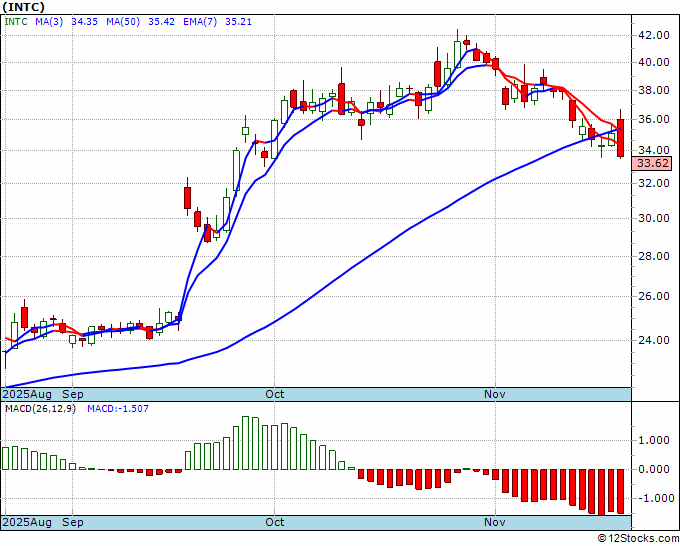Click the EMA(7) value 35.21
Viewport: 680px width, 546px height.
coord(238,22)
